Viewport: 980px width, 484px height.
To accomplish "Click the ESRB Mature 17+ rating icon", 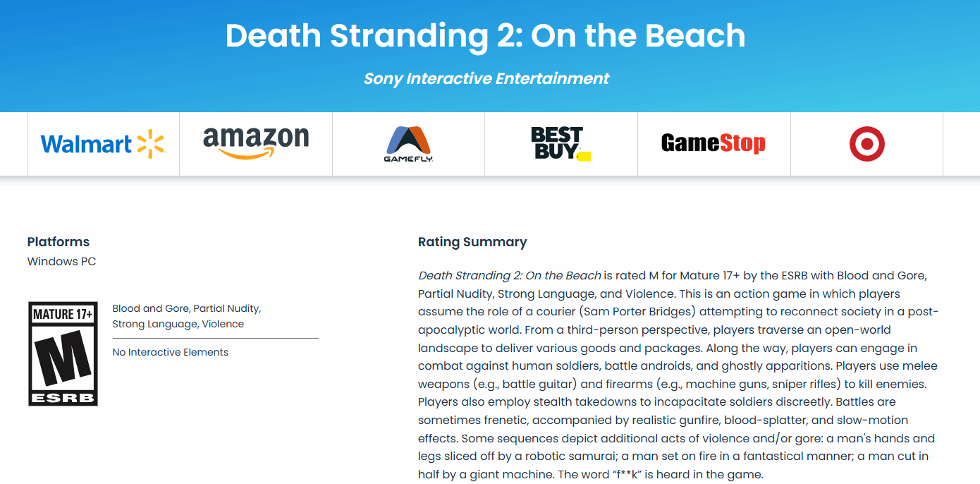I will 63,353.
